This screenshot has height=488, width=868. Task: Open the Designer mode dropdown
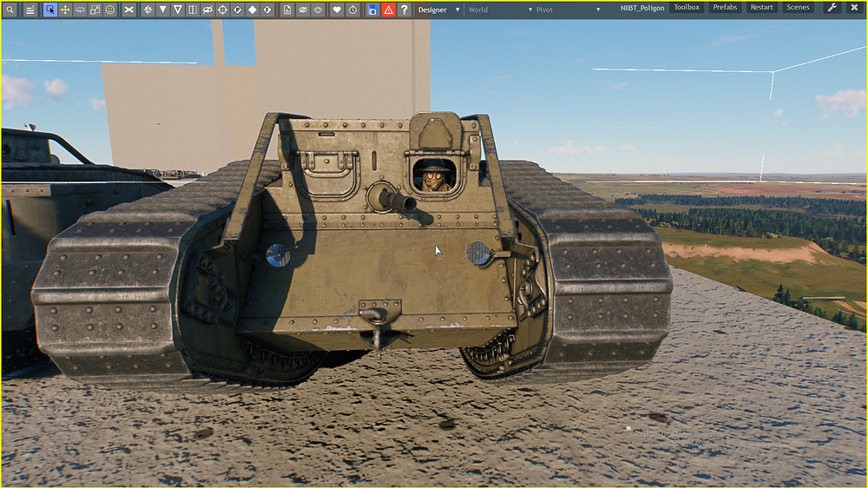coord(438,10)
